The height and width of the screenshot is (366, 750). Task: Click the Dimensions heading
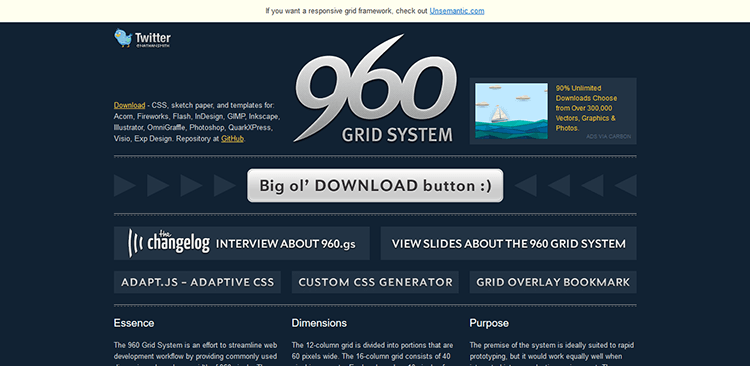pyautogui.click(x=319, y=323)
